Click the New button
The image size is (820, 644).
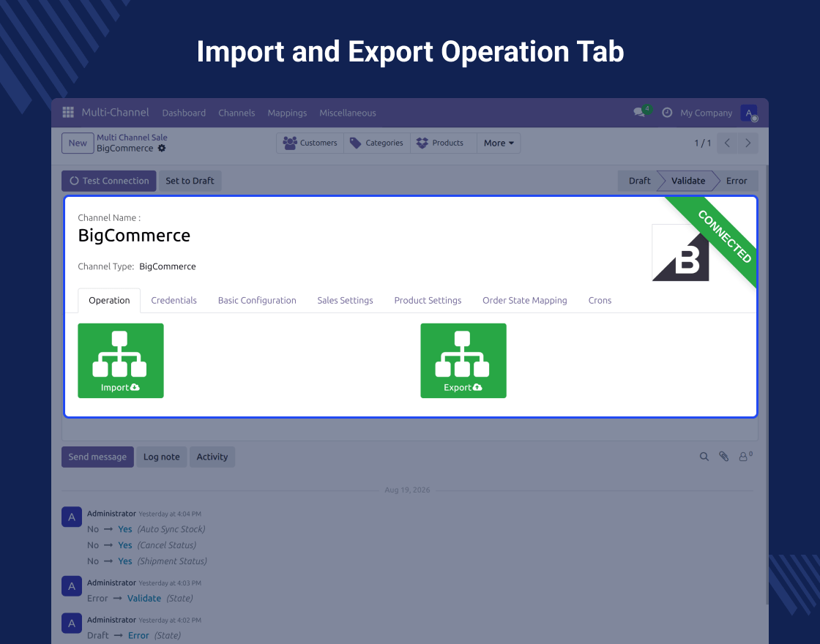78,143
